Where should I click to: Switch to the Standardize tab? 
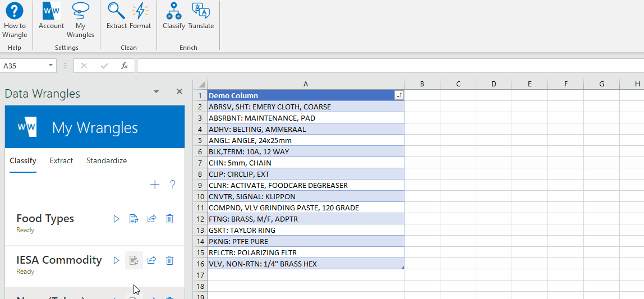pyautogui.click(x=107, y=160)
